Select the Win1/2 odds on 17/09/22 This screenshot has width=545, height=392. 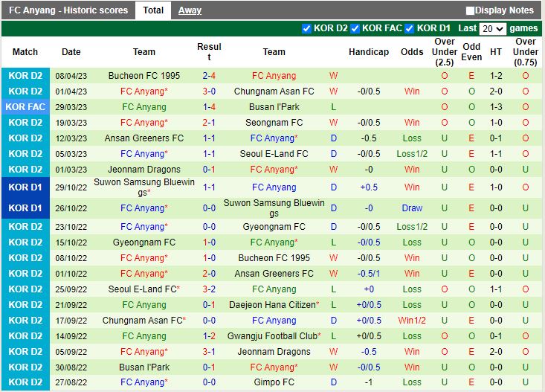tap(412, 321)
